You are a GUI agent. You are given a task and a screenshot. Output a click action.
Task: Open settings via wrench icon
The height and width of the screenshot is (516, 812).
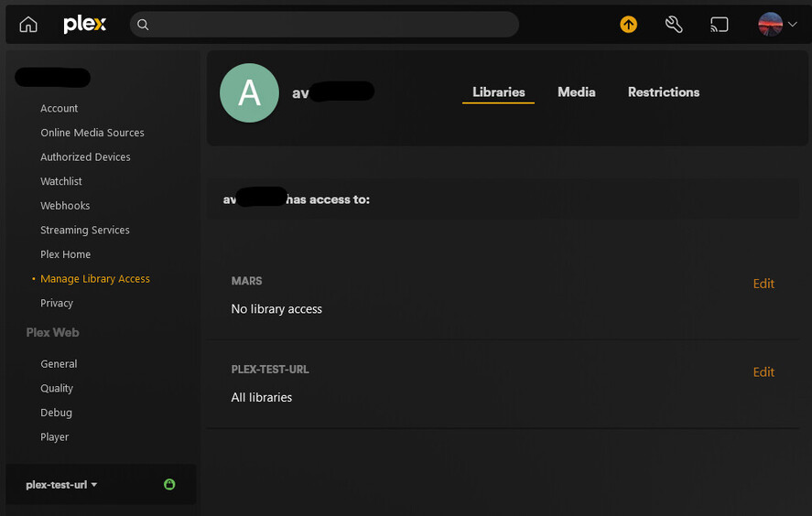(x=674, y=25)
